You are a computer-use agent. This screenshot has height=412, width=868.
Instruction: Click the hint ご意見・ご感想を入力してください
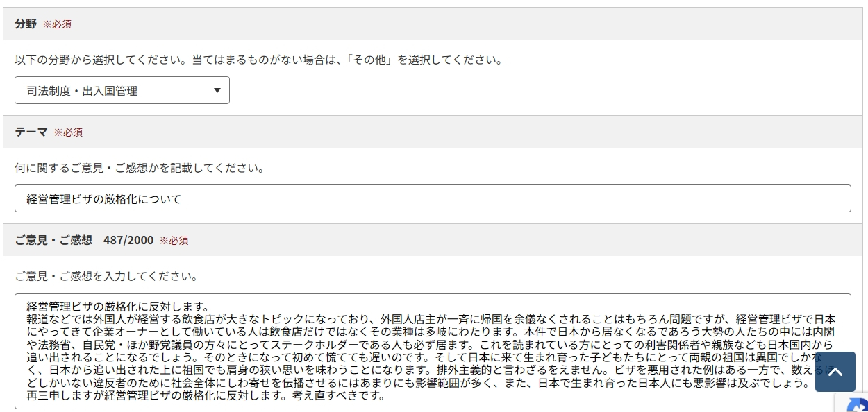106,276
